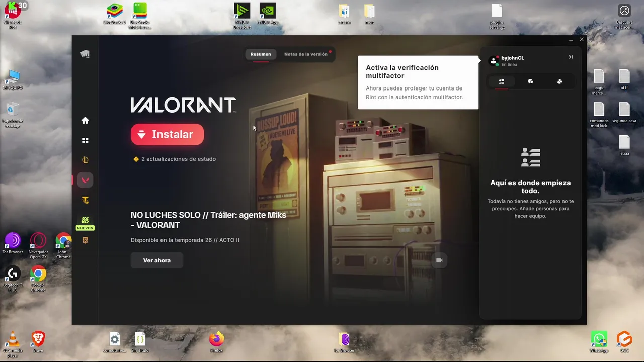Open Descubre más acerca desktop icon
The width and height of the screenshot is (644, 362).
pos(624,16)
